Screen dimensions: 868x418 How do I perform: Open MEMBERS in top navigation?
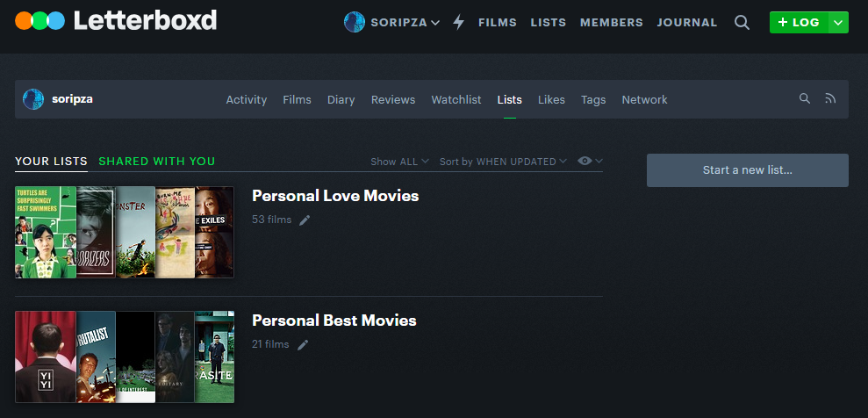(x=612, y=23)
